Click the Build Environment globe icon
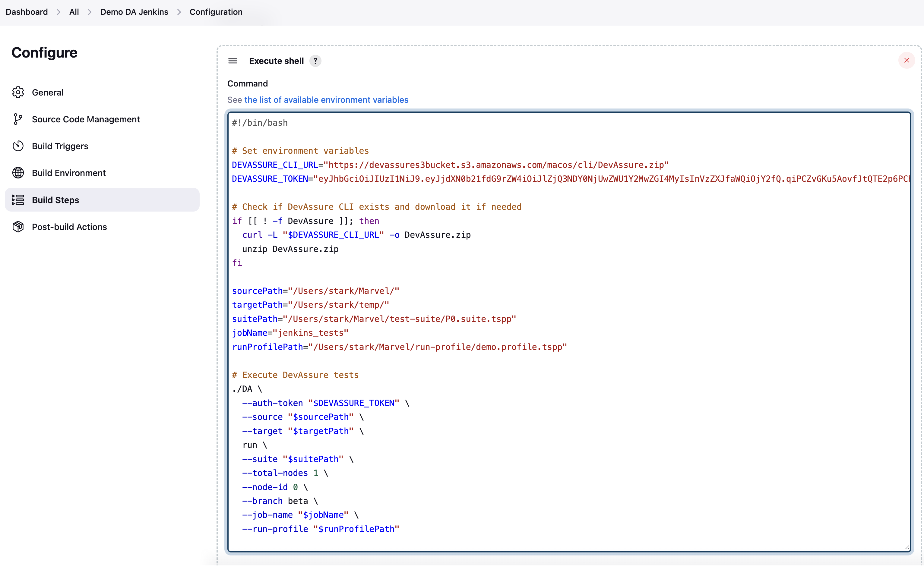924x566 pixels. click(x=18, y=173)
